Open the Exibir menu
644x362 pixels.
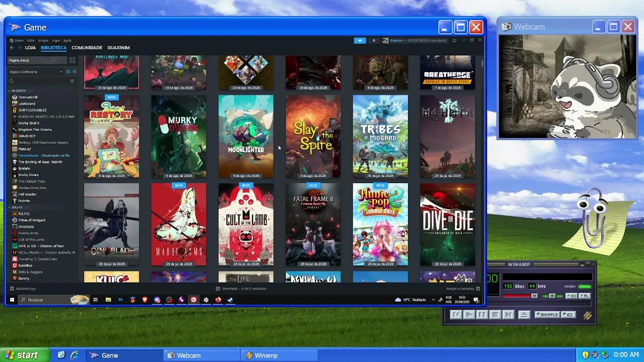point(31,40)
